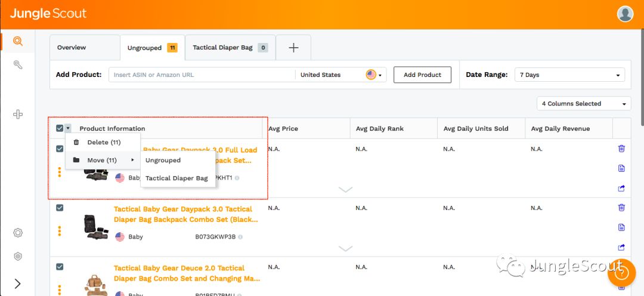Viewport: 644px width, 296px height.
Task: Sort by Product Information column header
Action: (112, 129)
